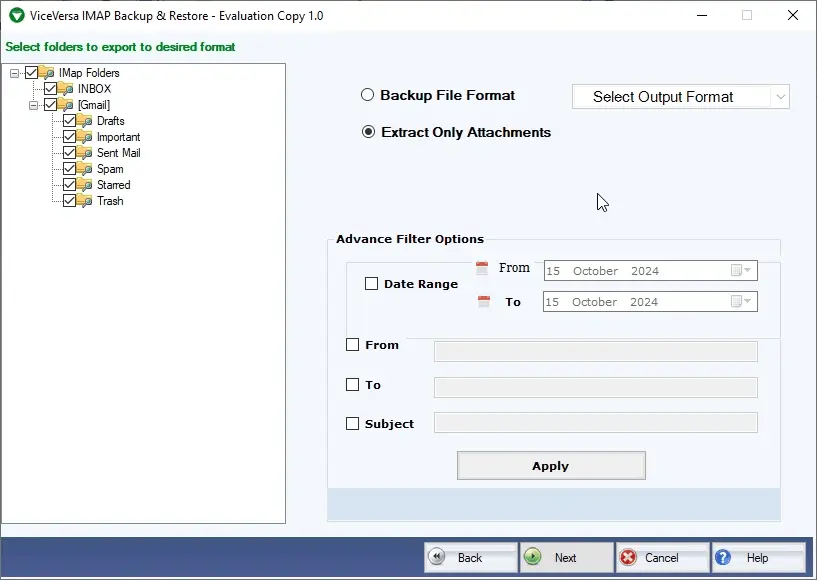The image size is (817, 580).
Task: Enable the Date Range filter checkbox
Action: tap(371, 283)
